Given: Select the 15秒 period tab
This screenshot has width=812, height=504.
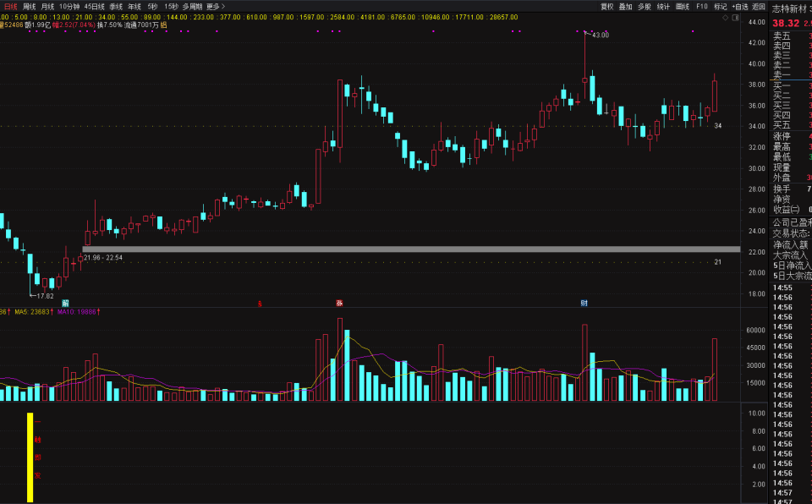Looking at the screenshot, I should [171, 7].
